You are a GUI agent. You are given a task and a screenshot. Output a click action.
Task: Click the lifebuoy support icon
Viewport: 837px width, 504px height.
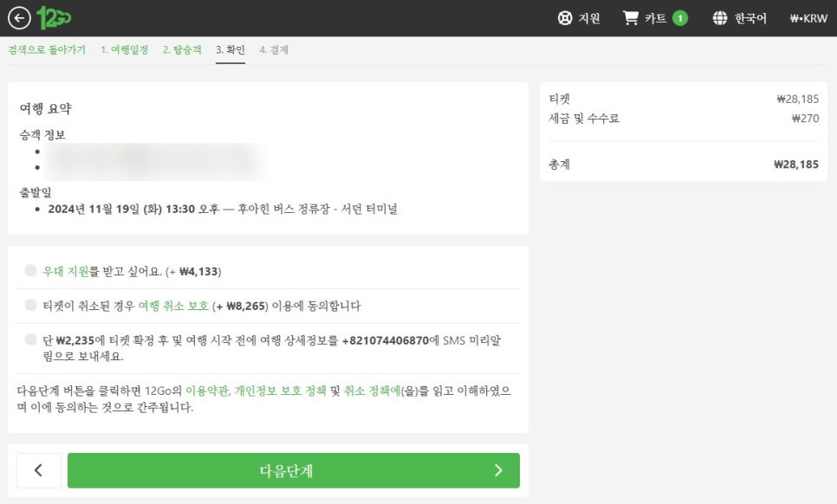coord(565,18)
